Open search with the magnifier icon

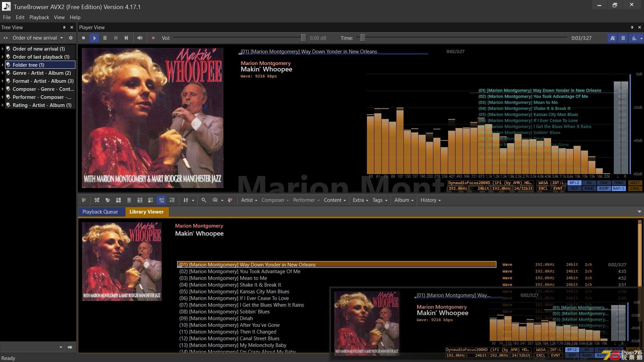204,200
